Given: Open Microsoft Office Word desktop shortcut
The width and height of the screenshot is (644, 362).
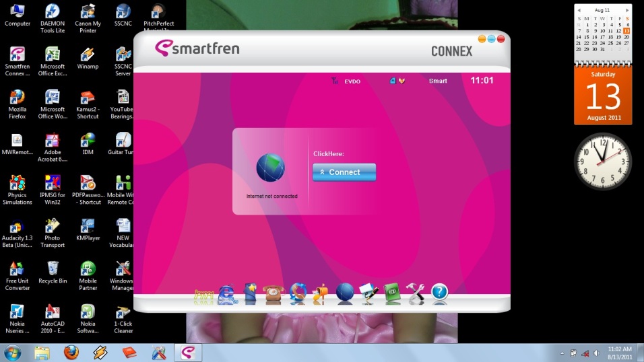Looking at the screenshot, I should pos(53,105).
